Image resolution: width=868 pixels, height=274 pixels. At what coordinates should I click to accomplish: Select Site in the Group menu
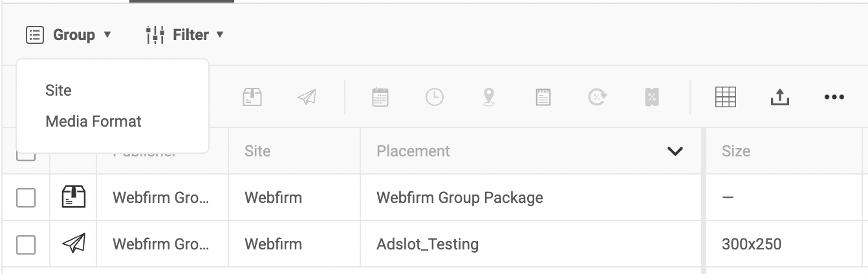point(58,90)
